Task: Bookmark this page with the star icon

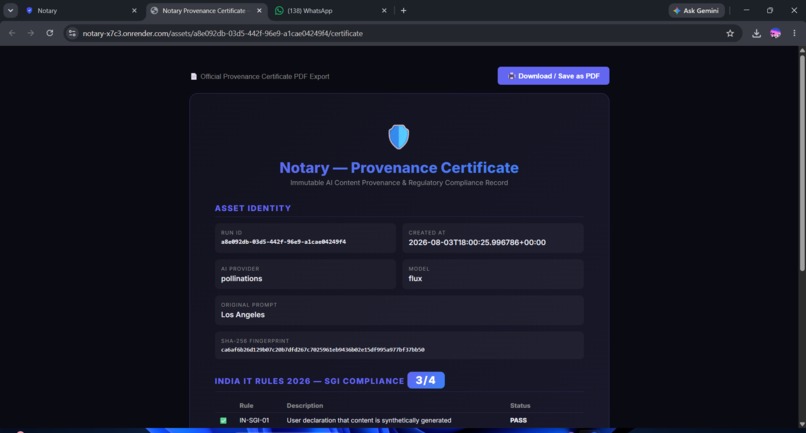Action: [730, 33]
